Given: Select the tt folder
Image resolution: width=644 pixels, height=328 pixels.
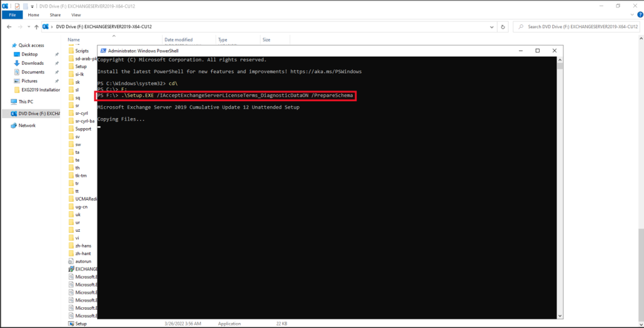Looking at the screenshot, I should (77, 191).
